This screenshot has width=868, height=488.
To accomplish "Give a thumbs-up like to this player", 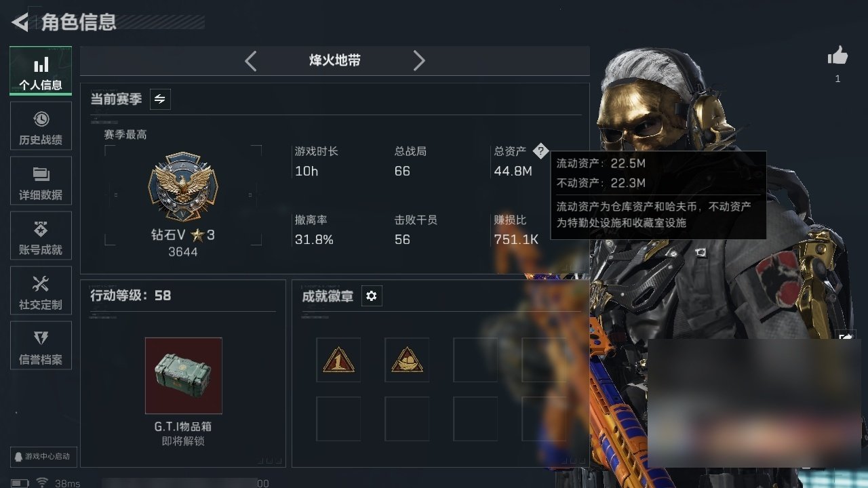I will point(837,56).
